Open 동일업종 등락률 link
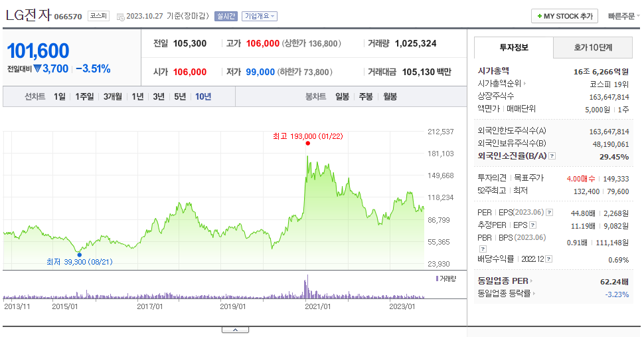 coord(504,293)
